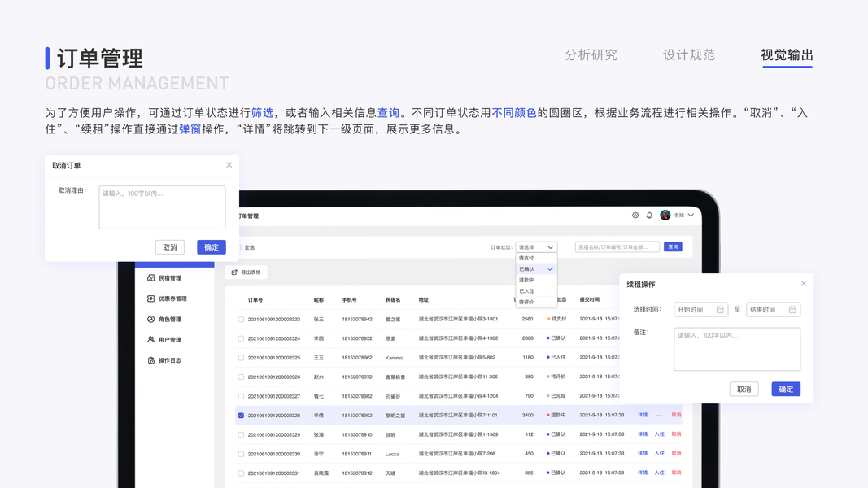Click the 优惠券管理 coupon icon
This screenshot has height=488, width=868.
coord(150,298)
